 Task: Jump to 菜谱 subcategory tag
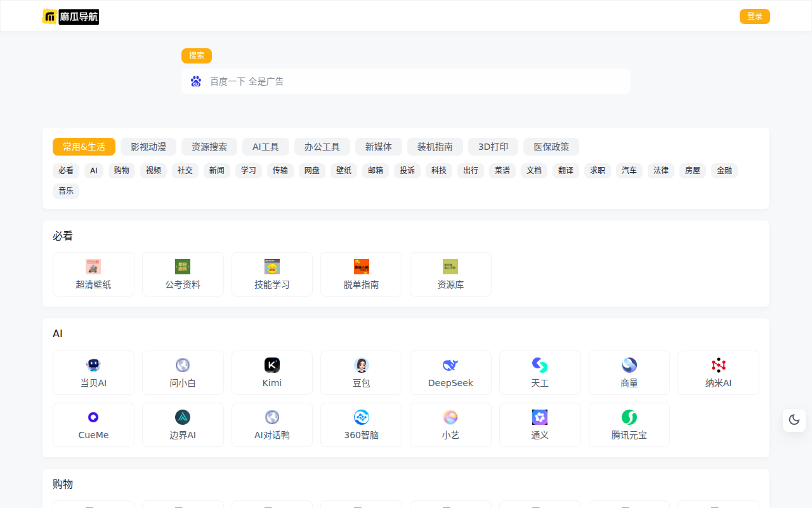502,171
